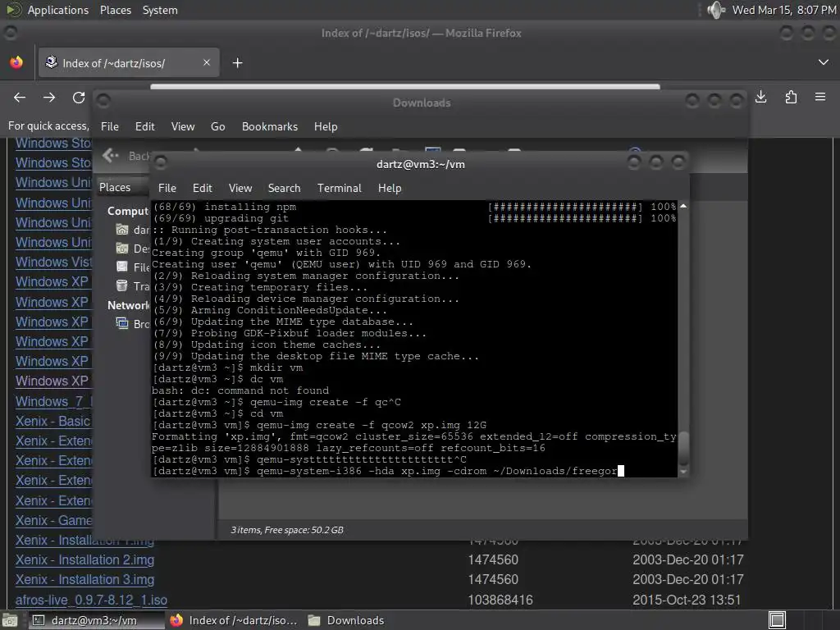Click the terminal scrollbar thumb
This screenshot has height=630, width=840.
point(683,449)
